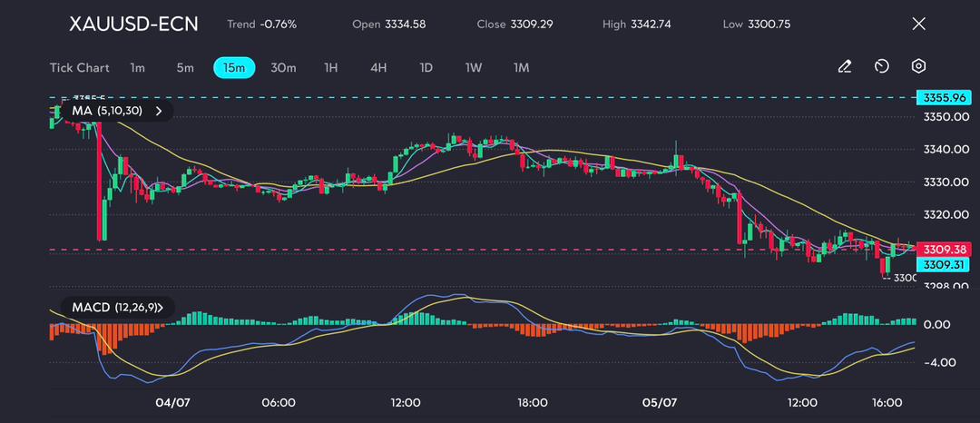This screenshot has width=980, height=423.
Task: Click the 3355.96 price level label
Action: click(x=944, y=97)
